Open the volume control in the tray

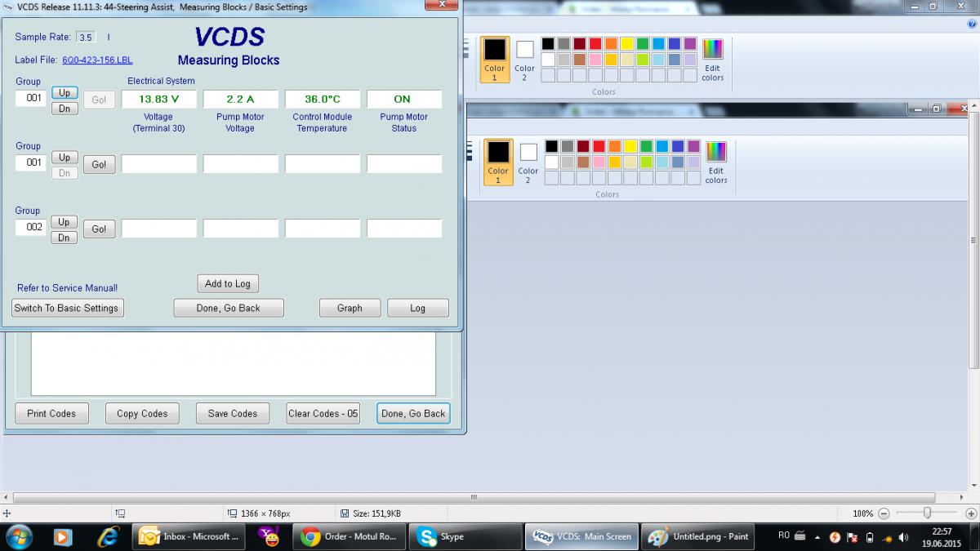pyautogui.click(x=903, y=537)
